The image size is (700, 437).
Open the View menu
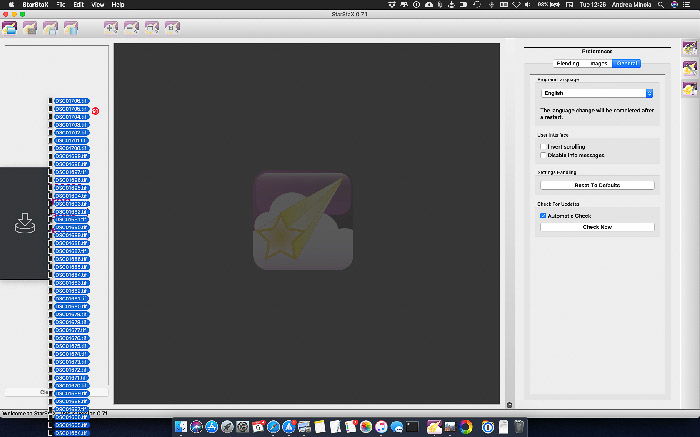97,4
